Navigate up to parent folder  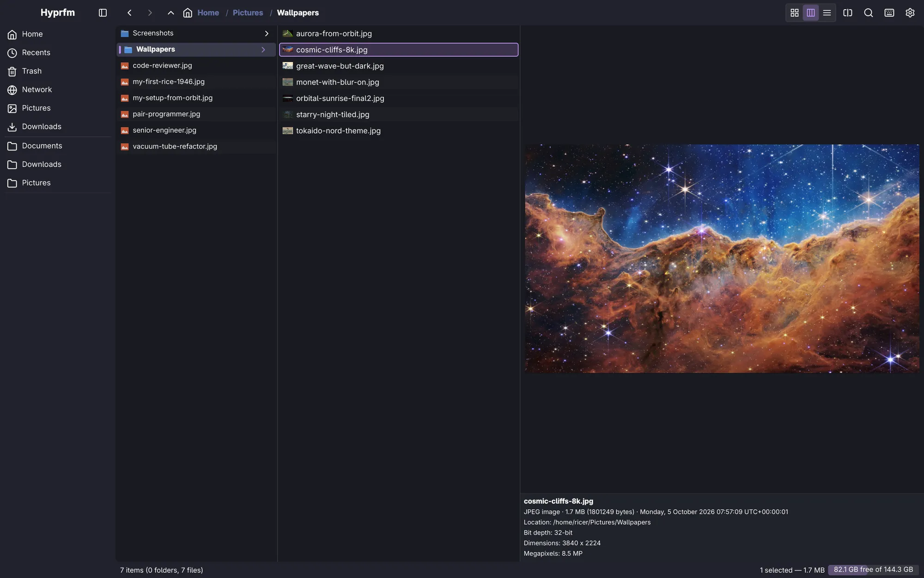171,13
